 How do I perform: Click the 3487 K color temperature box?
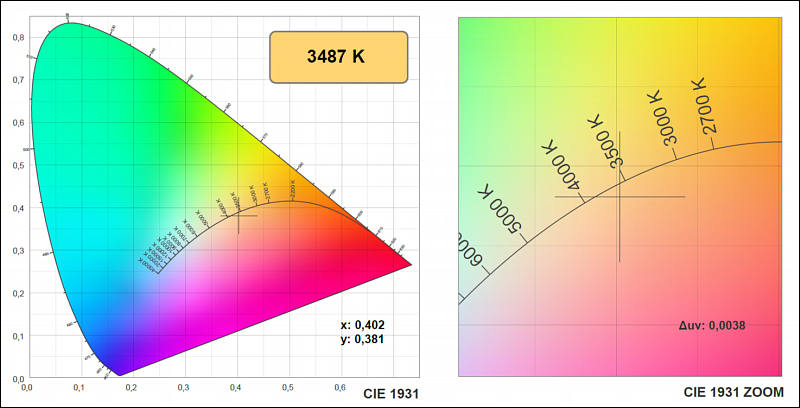click(x=339, y=57)
